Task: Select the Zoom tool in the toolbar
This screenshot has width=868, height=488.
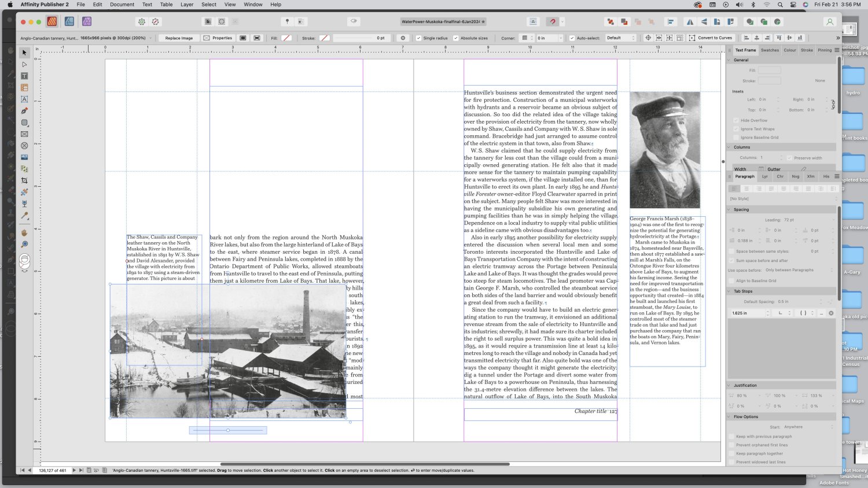Action: click(24, 243)
